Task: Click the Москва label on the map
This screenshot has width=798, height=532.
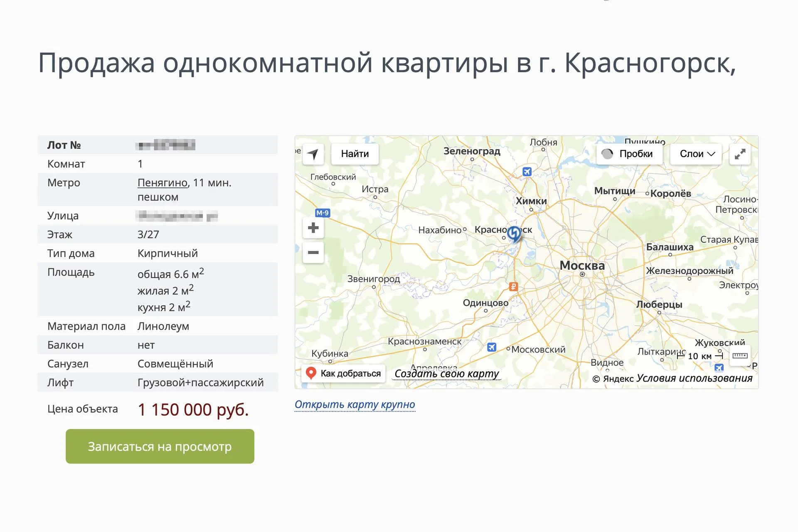Action: [x=582, y=265]
